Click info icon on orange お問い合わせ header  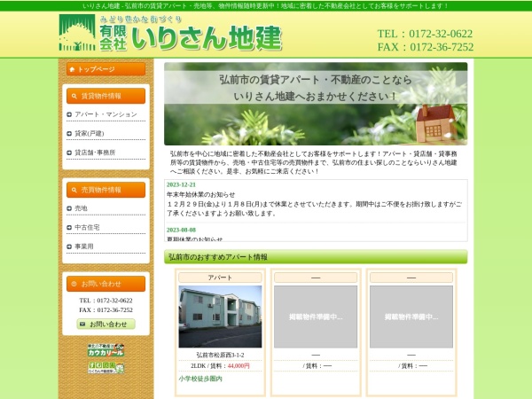[74, 284]
